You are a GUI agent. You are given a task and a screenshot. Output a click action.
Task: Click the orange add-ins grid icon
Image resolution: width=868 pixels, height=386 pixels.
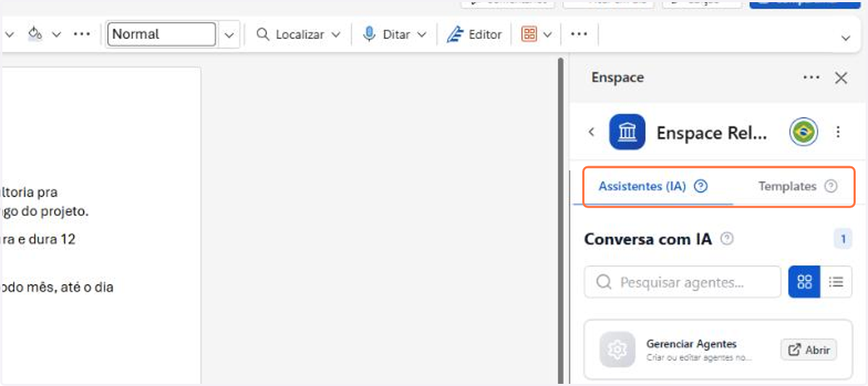click(529, 34)
